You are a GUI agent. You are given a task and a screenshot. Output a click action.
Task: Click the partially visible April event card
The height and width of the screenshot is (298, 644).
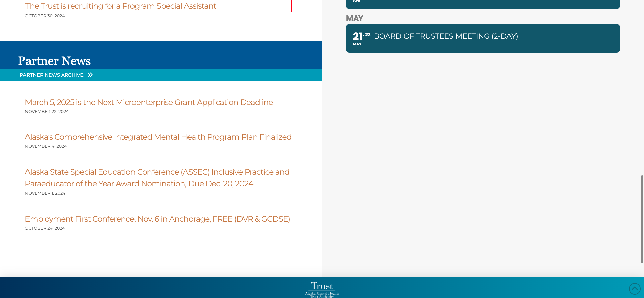pyautogui.click(x=482, y=4)
